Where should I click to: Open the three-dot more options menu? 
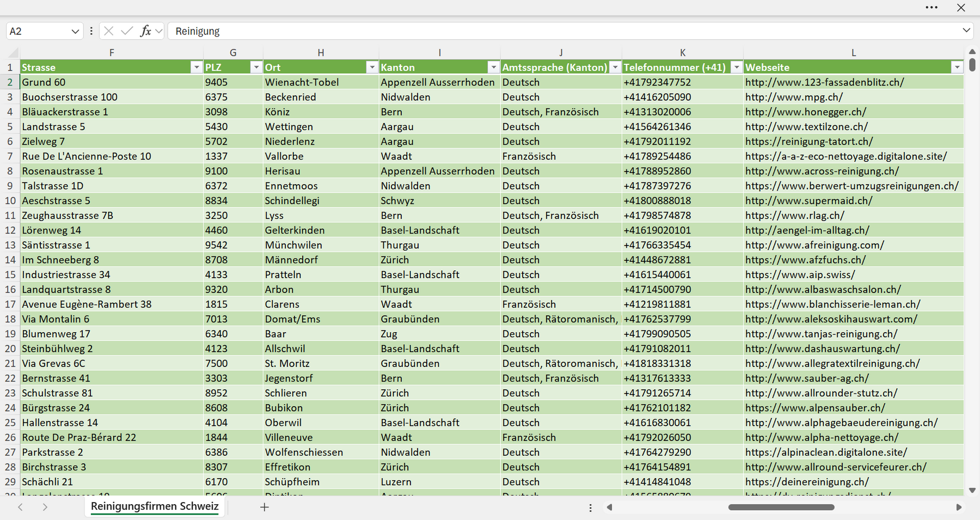click(x=932, y=8)
